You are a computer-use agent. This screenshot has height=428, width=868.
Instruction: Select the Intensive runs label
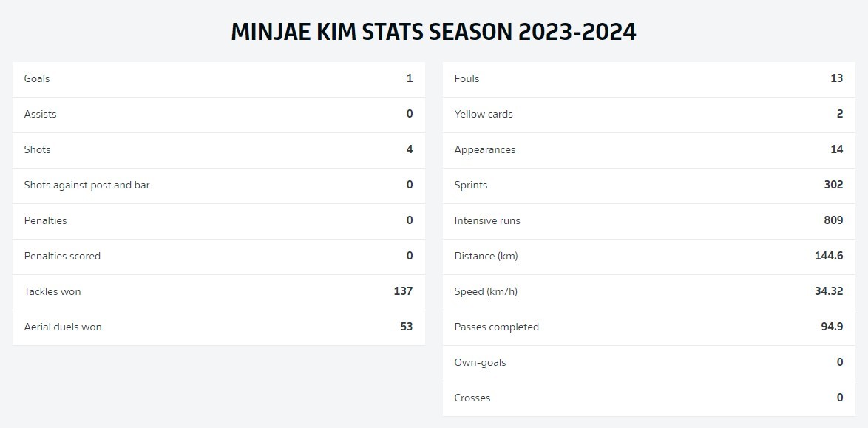coord(487,220)
